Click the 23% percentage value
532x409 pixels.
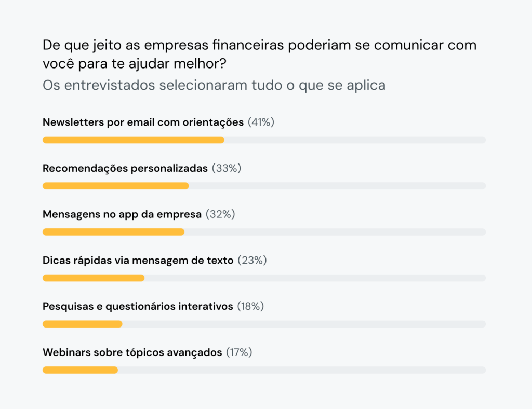coord(252,261)
